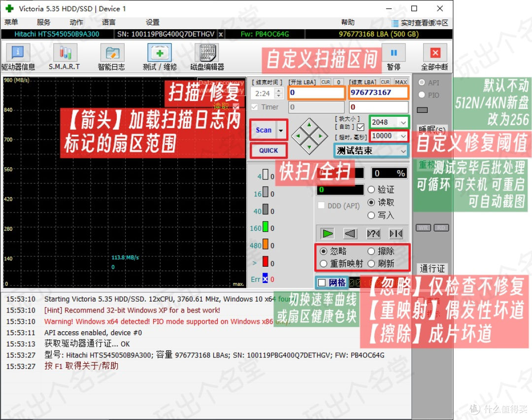
Task: Click the left arrow on the diamond pad
Action: click(x=298, y=136)
